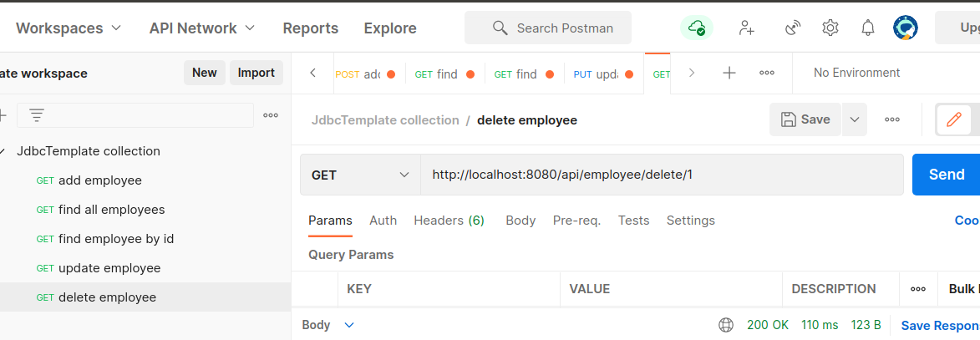
Task: Open the response Body dropdown
Action: tap(328, 325)
